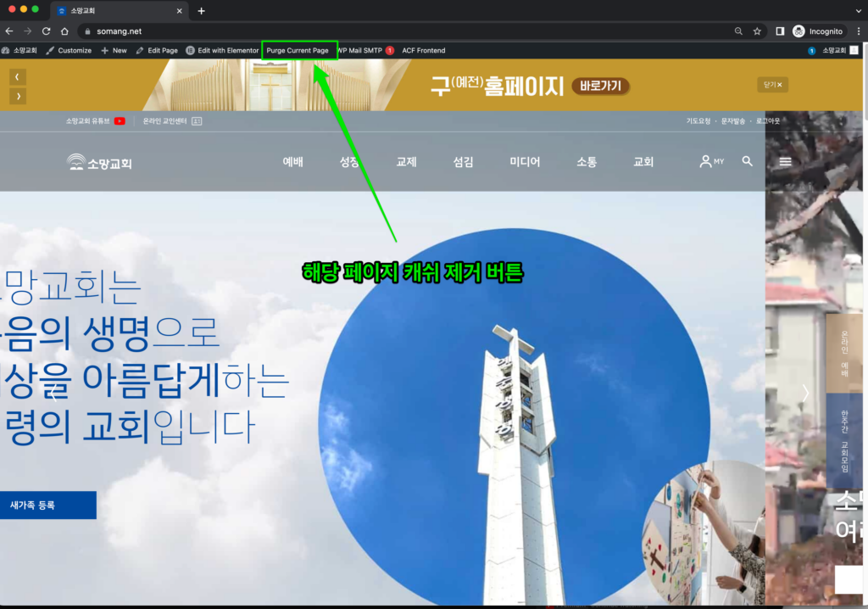
Task: Open the MY user account icon
Action: [711, 161]
